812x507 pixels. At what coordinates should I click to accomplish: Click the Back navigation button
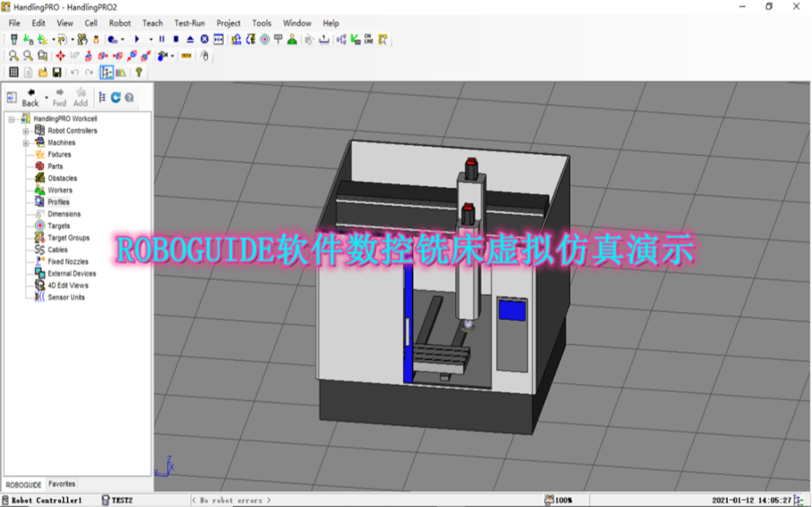31,98
